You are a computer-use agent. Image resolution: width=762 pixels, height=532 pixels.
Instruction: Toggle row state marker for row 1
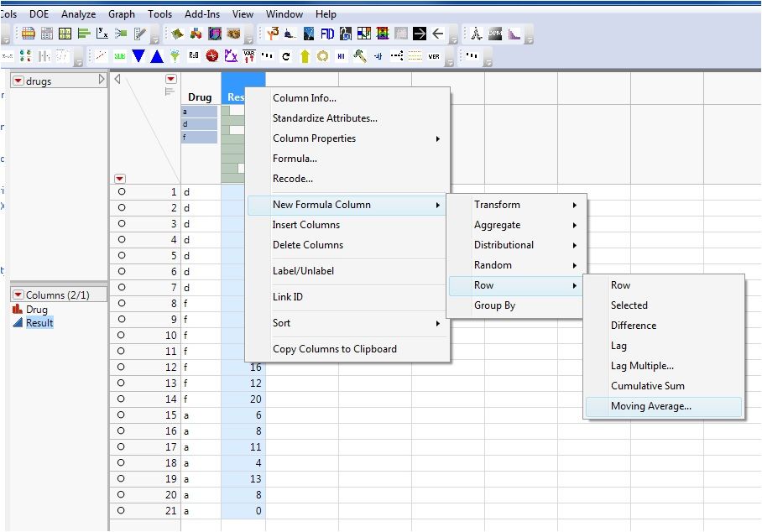[121, 192]
